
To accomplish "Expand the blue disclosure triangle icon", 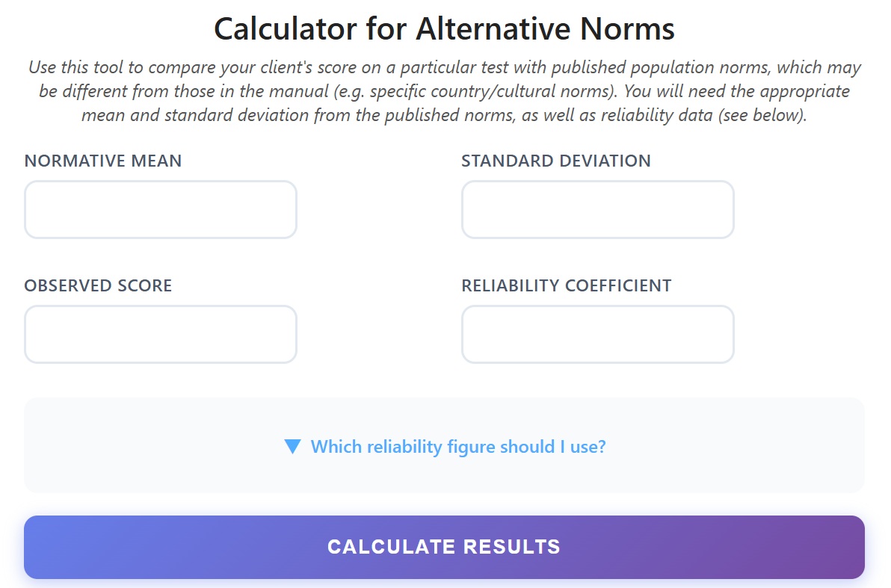I will point(293,447).
